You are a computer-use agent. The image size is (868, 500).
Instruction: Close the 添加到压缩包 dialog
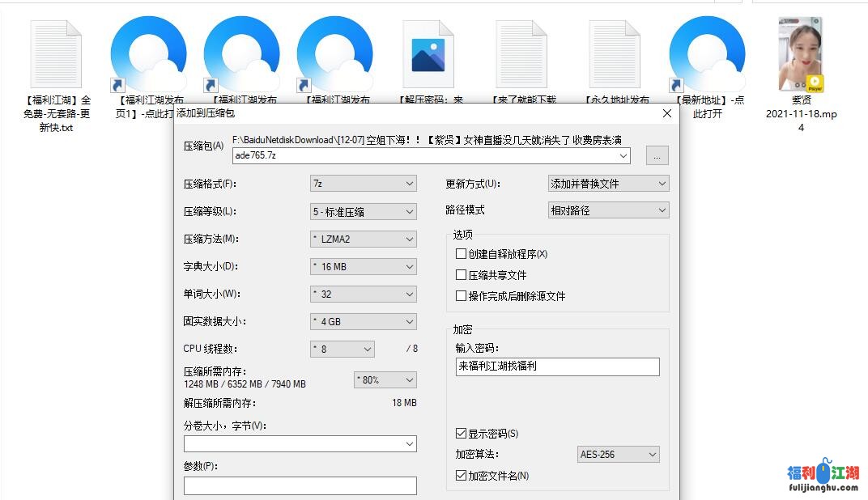[667, 114]
